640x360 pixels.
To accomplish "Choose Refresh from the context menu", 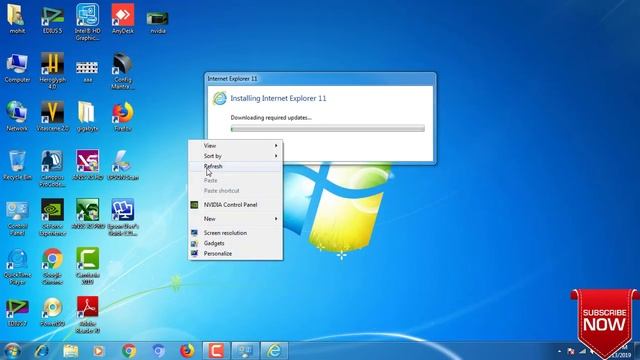I will click(x=236, y=167).
